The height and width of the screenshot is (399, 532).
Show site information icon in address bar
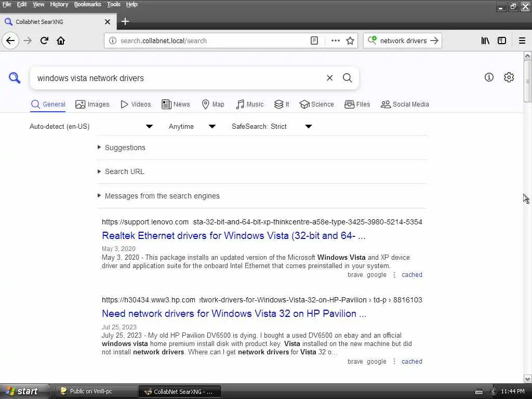click(x=113, y=41)
